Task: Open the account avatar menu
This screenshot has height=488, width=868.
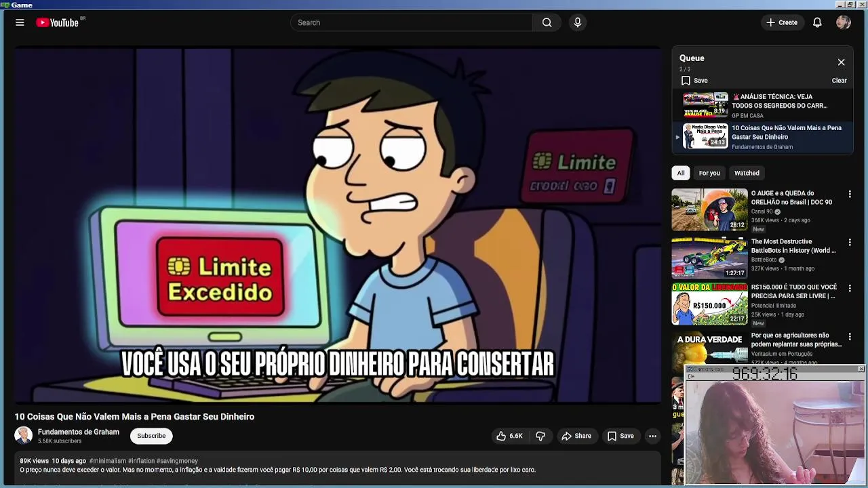Action: pyautogui.click(x=844, y=22)
